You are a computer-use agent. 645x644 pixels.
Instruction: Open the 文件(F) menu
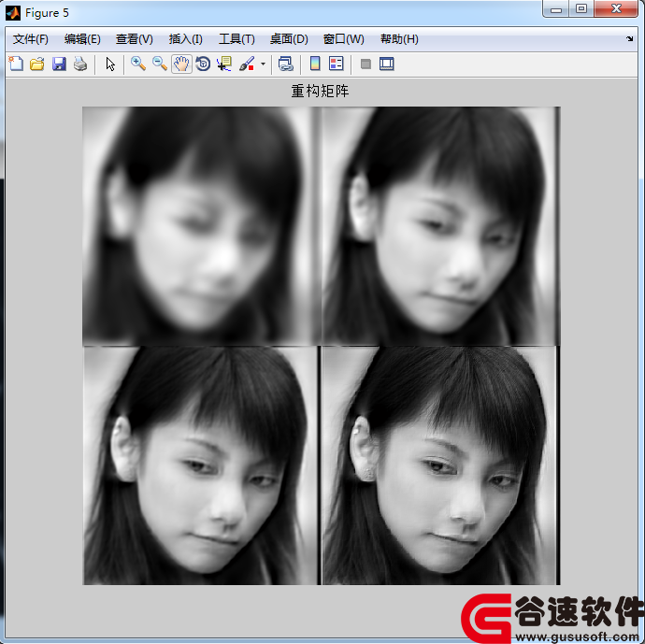coord(31,39)
